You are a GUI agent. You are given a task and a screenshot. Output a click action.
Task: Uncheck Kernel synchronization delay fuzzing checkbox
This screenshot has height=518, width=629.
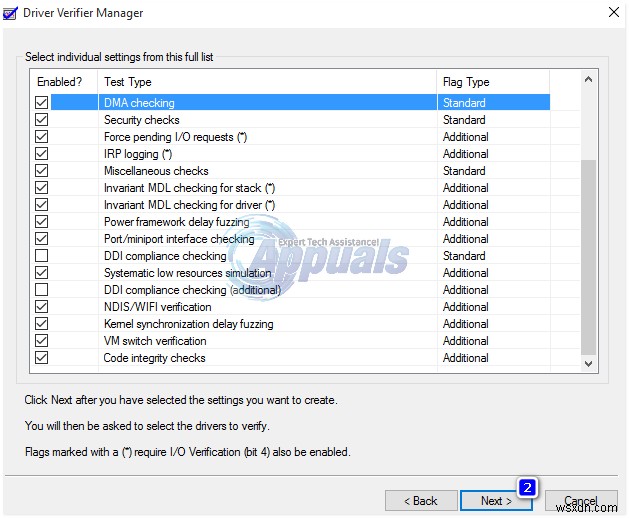41,324
